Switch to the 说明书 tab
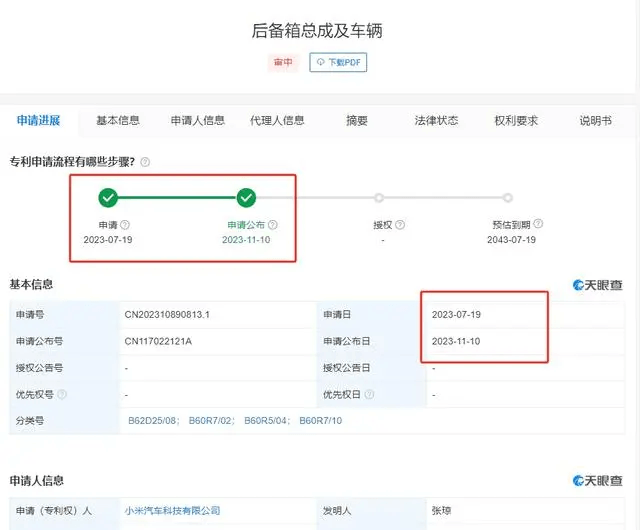Screen dimensions: 640x530 pos(596,120)
